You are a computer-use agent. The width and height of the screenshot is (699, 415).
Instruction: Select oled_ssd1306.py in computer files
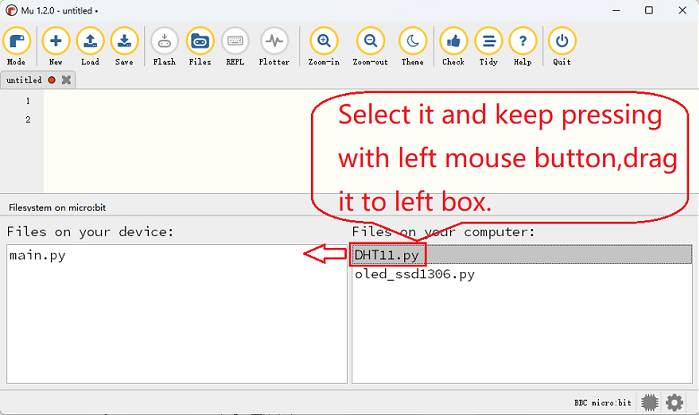point(415,274)
